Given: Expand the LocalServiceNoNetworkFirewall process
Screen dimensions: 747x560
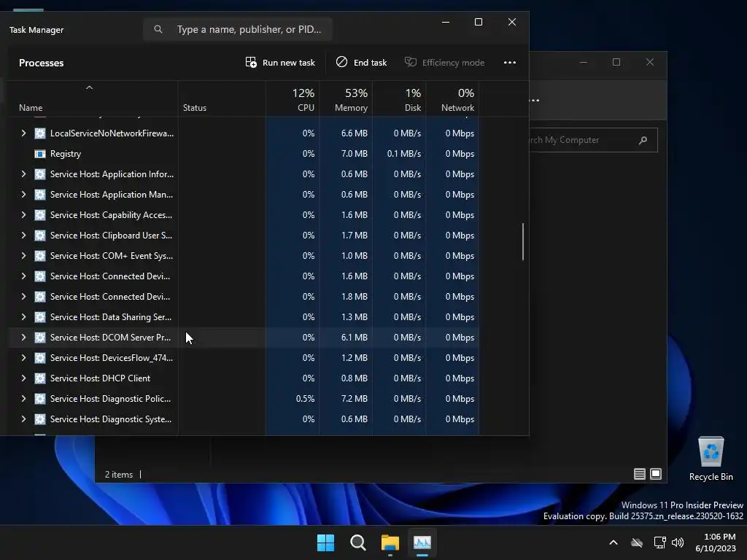Looking at the screenshot, I should pos(23,133).
